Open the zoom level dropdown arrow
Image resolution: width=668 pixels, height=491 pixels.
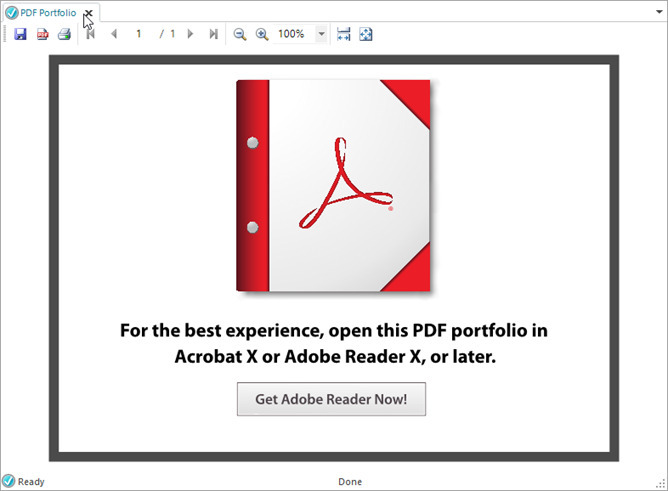click(x=322, y=34)
